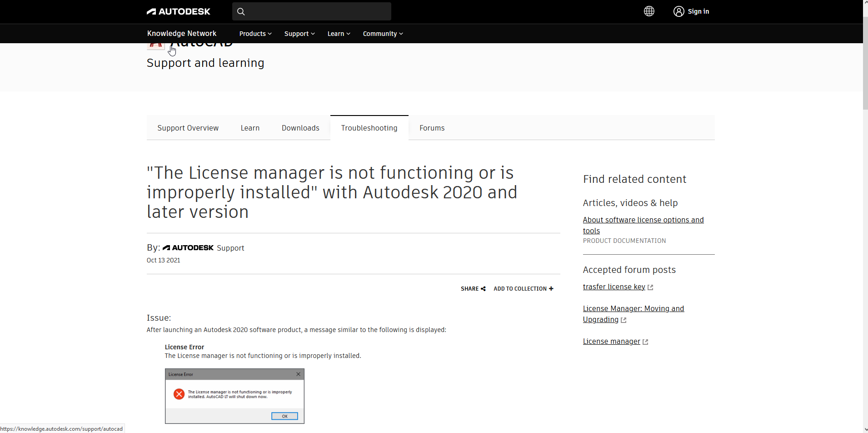Open the License manager forum post
Image resolution: width=868 pixels, height=433 pixels.
(612, 341)
